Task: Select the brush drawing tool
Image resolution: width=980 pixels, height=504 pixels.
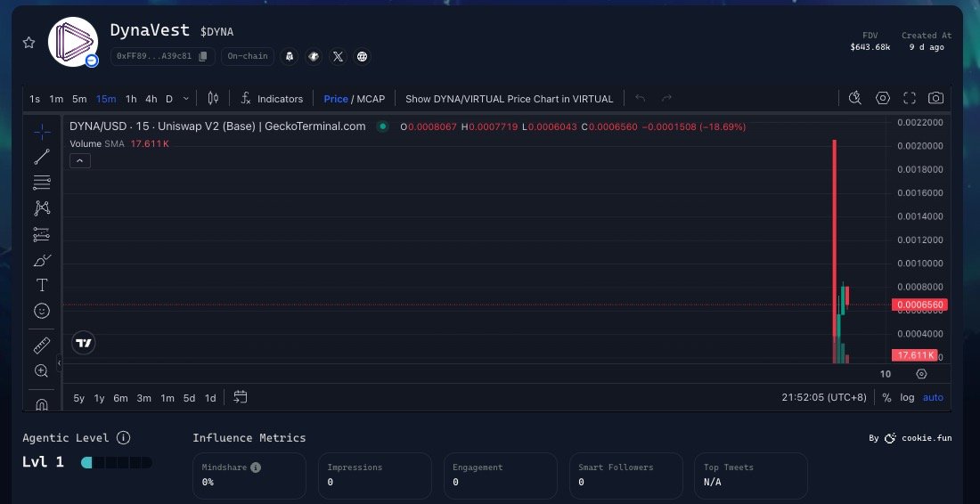Action: (x=42, y=260)
